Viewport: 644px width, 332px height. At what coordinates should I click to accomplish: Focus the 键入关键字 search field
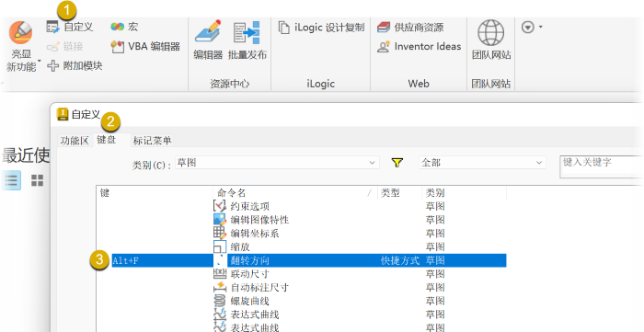602,166
